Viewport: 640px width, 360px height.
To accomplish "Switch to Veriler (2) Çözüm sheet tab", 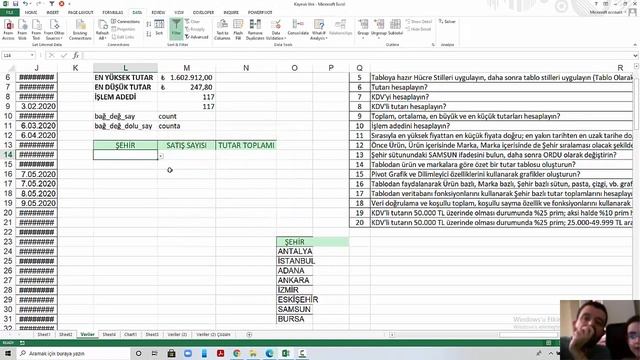I will 213,334.
